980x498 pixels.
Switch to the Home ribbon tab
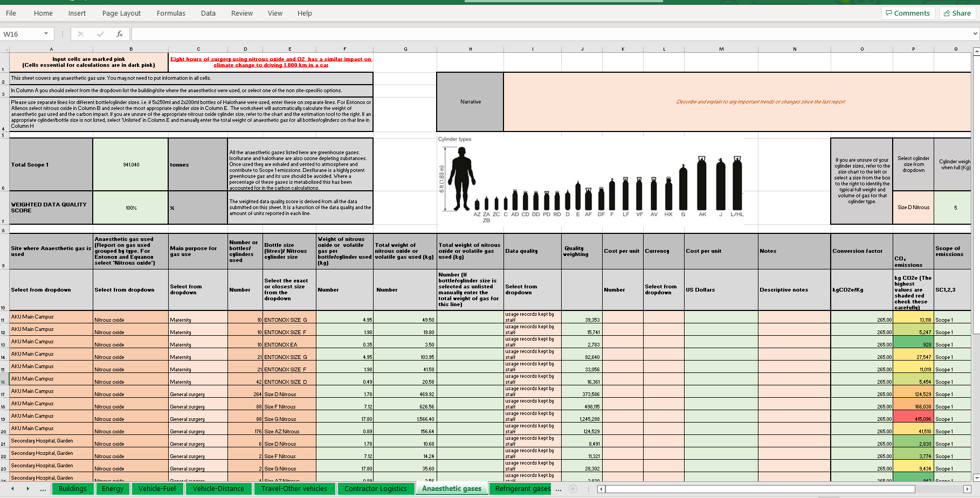(43, 13)
